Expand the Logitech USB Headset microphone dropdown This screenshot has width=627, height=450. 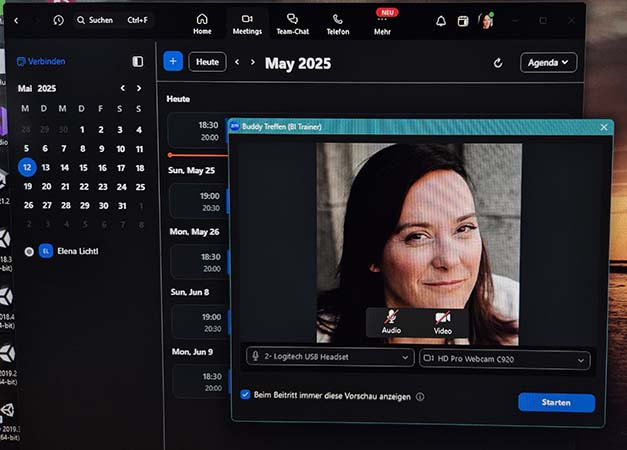tap(330, 357)
